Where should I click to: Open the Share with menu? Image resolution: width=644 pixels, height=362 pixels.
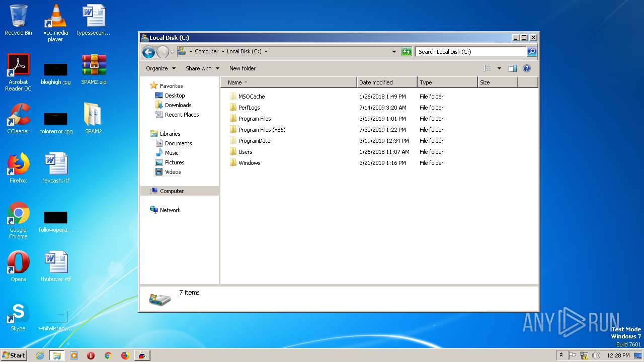pos(202,68)
